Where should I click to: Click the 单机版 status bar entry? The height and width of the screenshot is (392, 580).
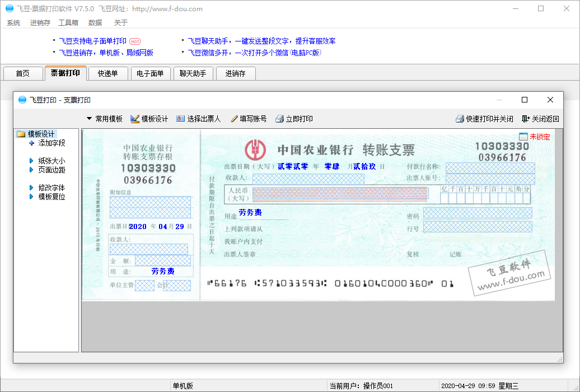click(x=183, y=386)
